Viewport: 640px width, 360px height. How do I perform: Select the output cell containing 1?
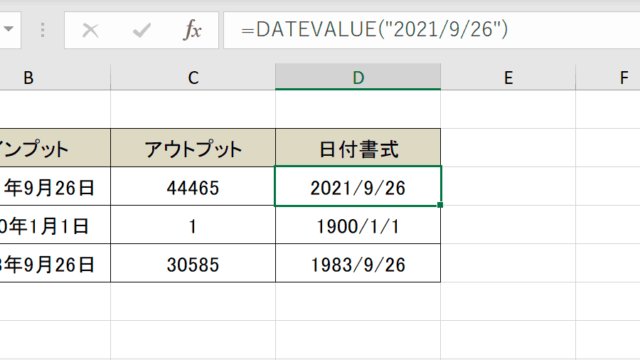(x=193, y=225)
